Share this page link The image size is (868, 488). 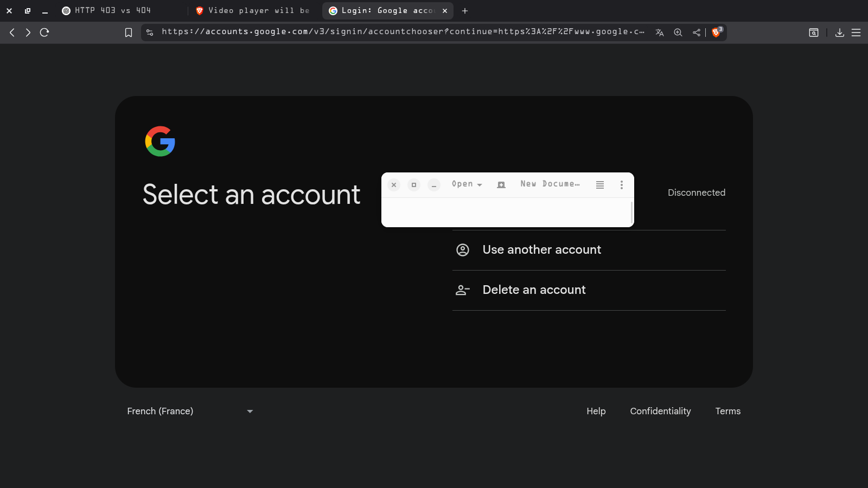pyautogui.click(x=697, y=33)
